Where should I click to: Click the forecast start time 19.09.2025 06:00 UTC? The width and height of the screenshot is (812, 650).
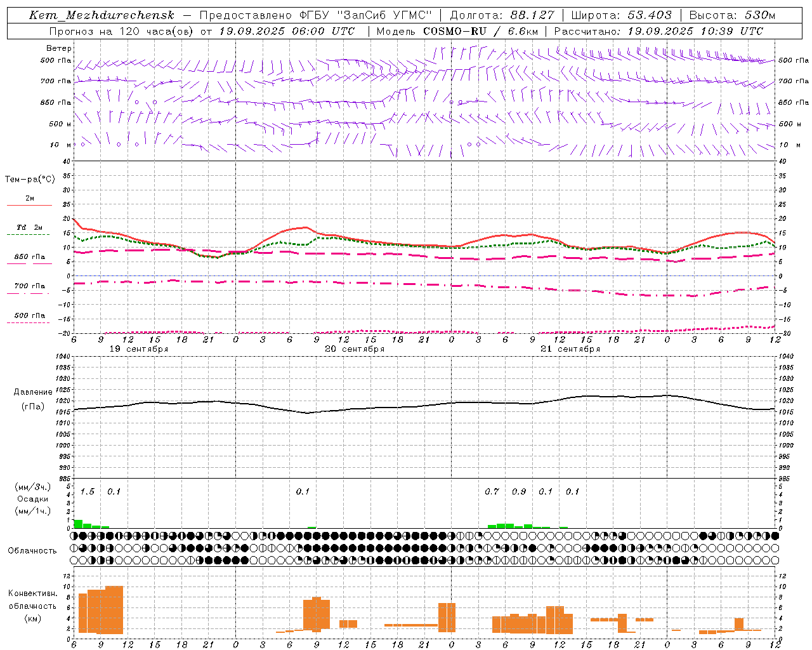pyautogui.click(x=287, y=31)
